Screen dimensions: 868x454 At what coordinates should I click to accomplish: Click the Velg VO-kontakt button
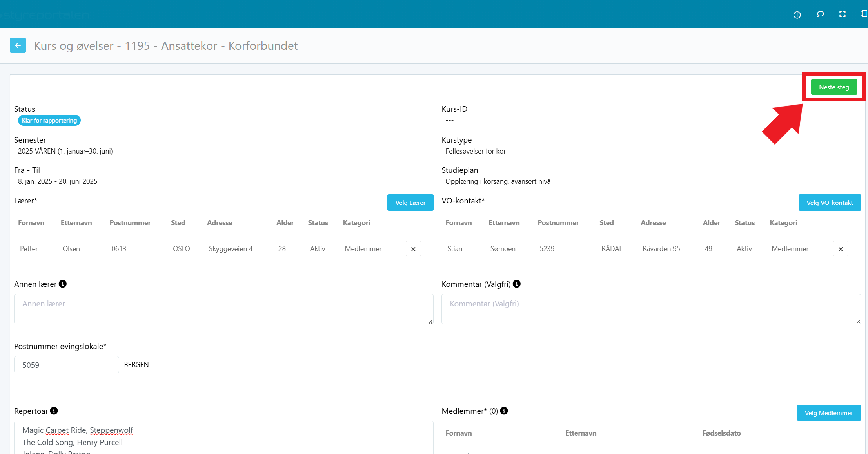tap(830, 203)
